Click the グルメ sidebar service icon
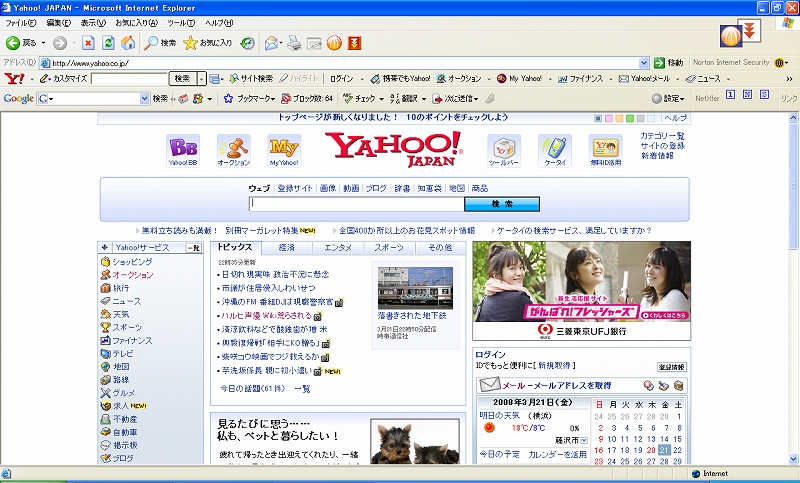This screenshot has height=483, width=800. 106,393
